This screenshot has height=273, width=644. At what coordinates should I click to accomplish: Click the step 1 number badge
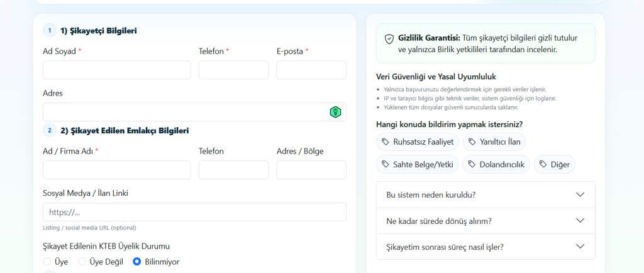[50, 30]
